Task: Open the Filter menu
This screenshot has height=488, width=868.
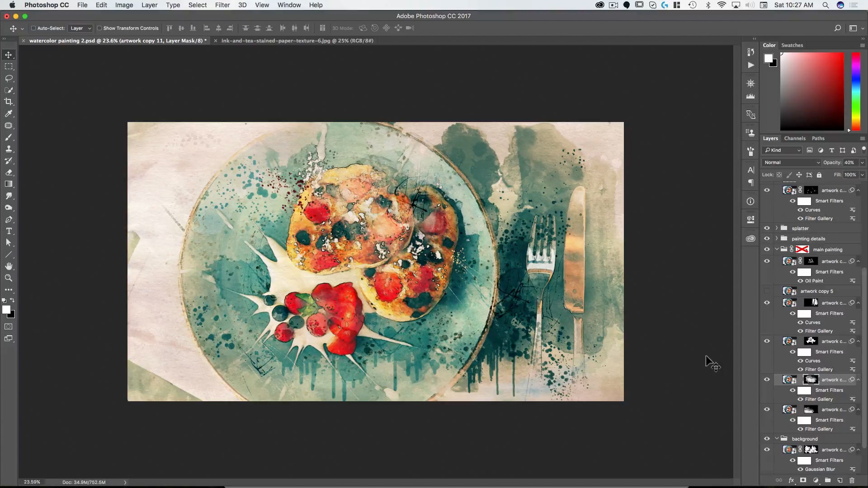Action: pos(222,5)
